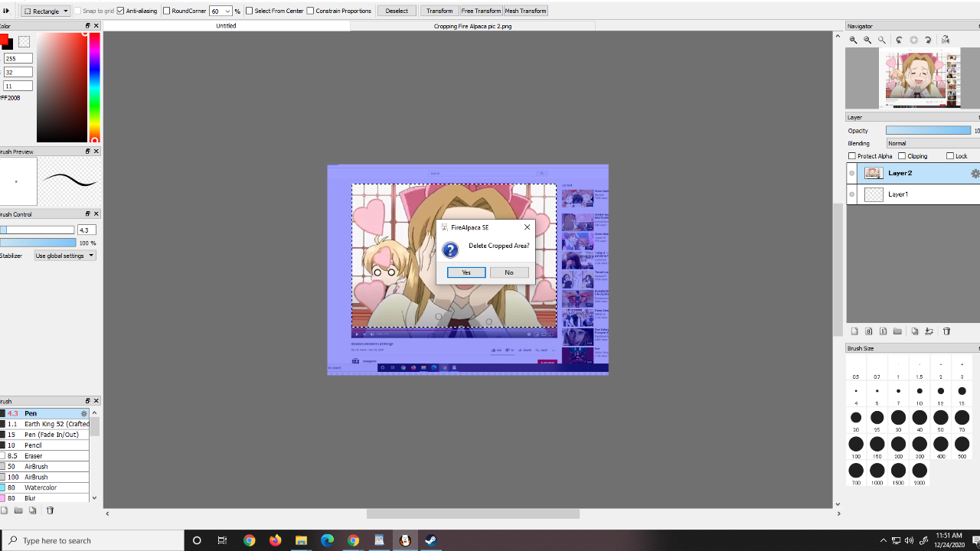Screen dimensions: 980x551
Task: Open Steam from the taskbar
Action: pyautogui.click(x=431, y=540)
